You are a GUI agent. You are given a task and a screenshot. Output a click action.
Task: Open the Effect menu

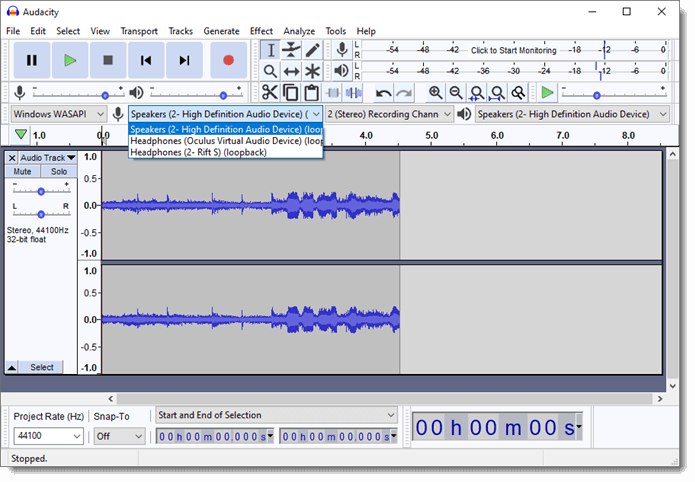tap(261, 31)
